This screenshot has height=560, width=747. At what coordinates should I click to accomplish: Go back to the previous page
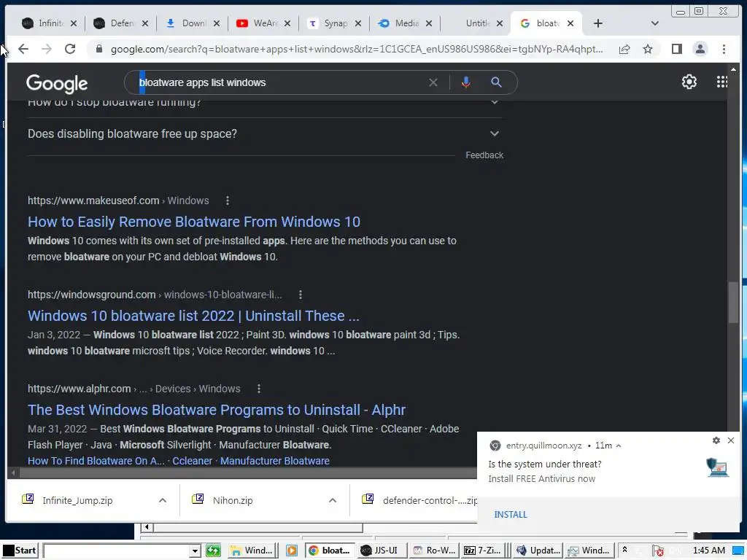(x=23, y=49)
